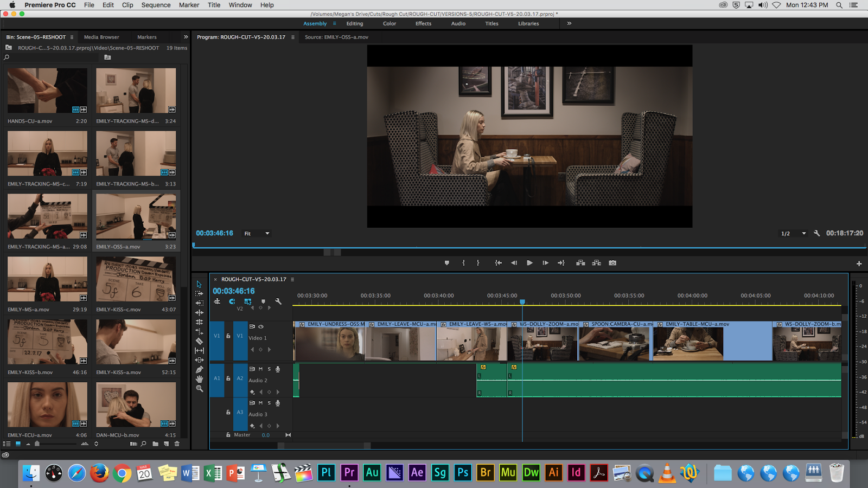This screenshot has width=868, height=488.
Task: Step forward one frame
Action: [x=545, y=263]
